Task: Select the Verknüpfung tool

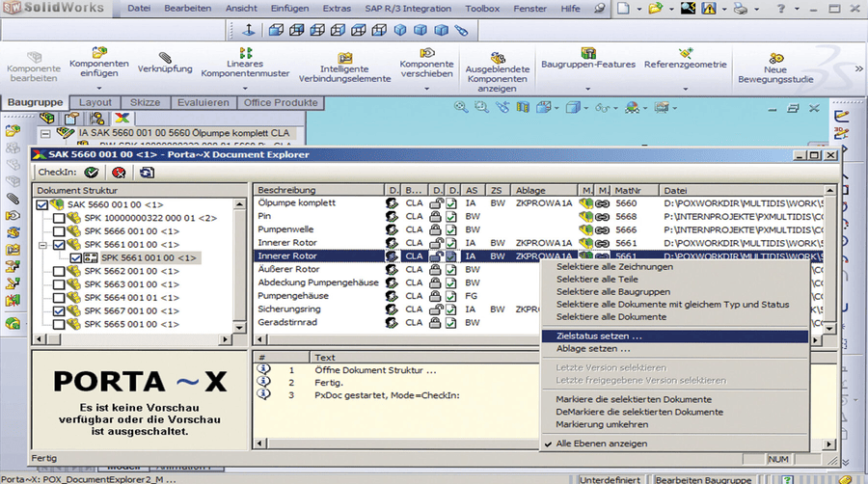Action: 164,64
